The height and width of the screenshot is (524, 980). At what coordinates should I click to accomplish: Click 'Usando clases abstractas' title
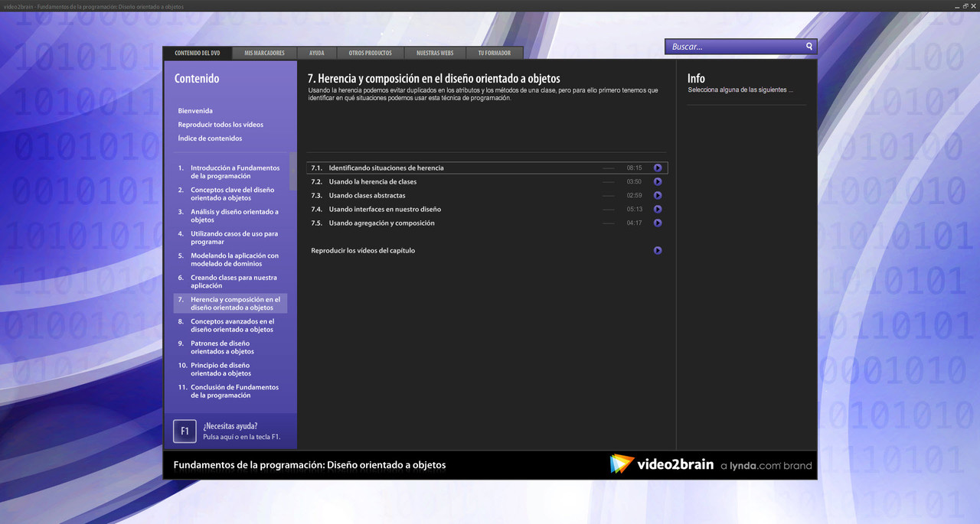click(x=367, y=195)
